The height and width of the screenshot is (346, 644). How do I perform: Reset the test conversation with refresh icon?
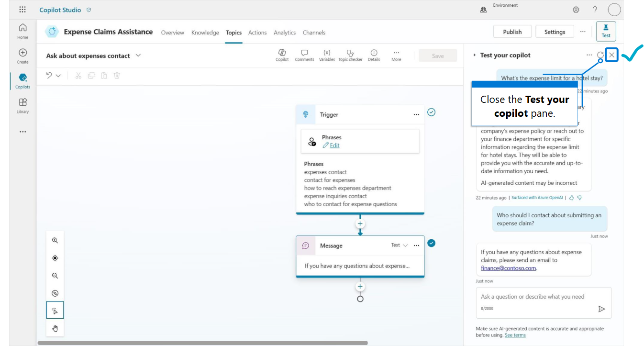click(x=600, y=55)
